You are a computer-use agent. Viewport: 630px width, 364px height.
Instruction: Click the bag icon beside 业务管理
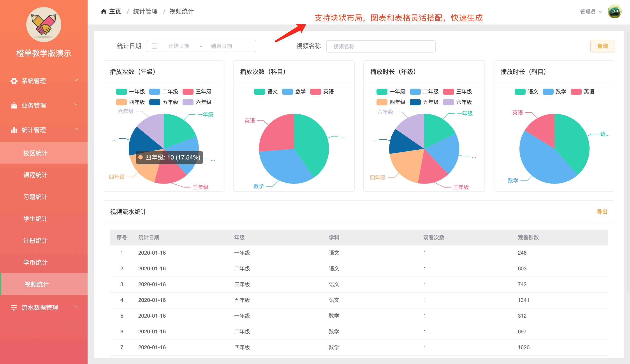(14, 105)
